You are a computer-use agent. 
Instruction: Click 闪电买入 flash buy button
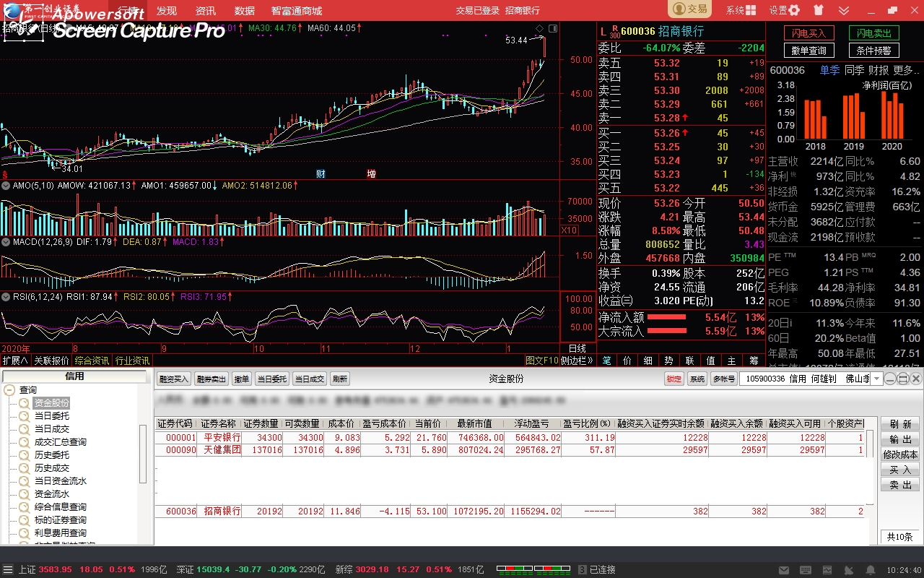tap(809, 33)
